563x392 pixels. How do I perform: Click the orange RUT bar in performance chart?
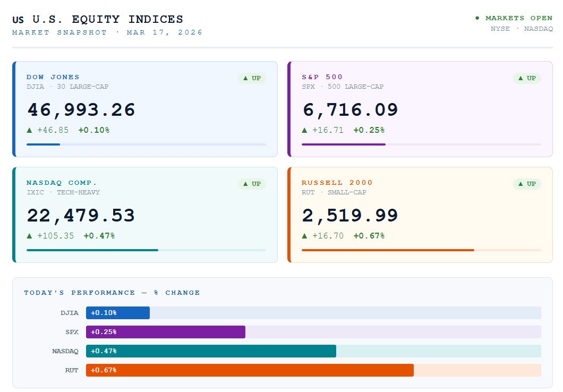pos(250,370)
